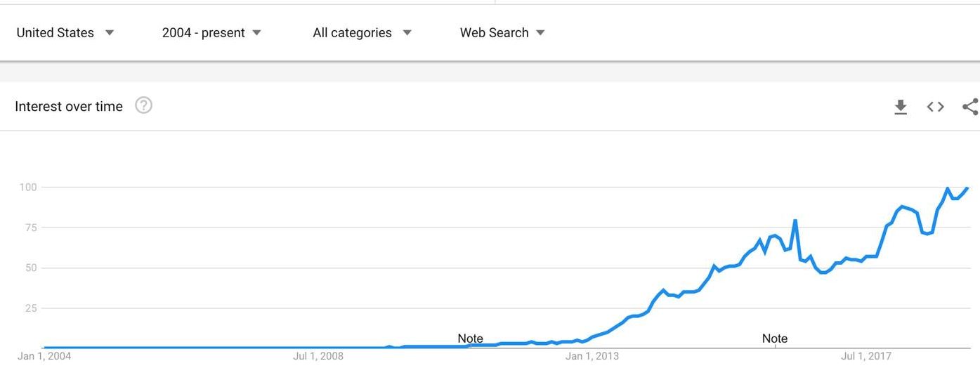Click the Jan 1, 2013 axis label
Image resolution: width=980 pixels, height=368 pixels.
click(x=592, y=356)
